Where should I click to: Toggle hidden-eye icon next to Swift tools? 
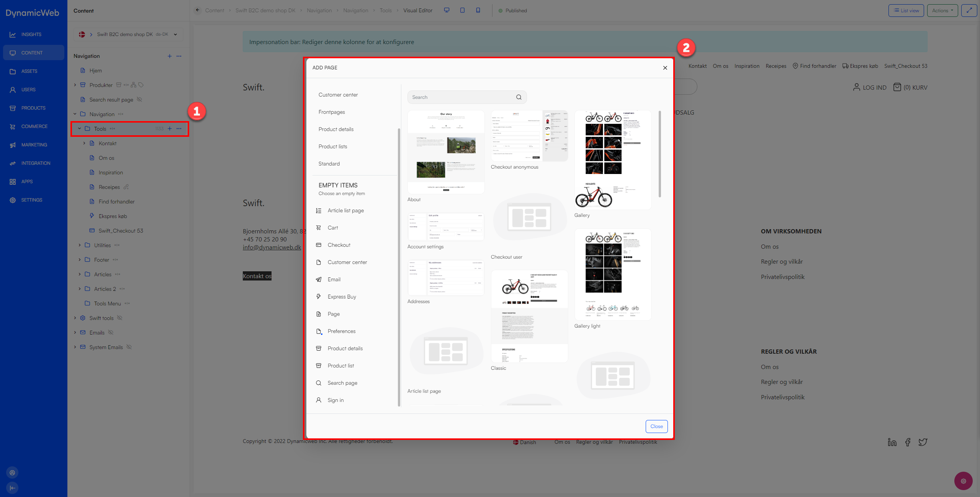pyautogui.click(x=119, y=318)
